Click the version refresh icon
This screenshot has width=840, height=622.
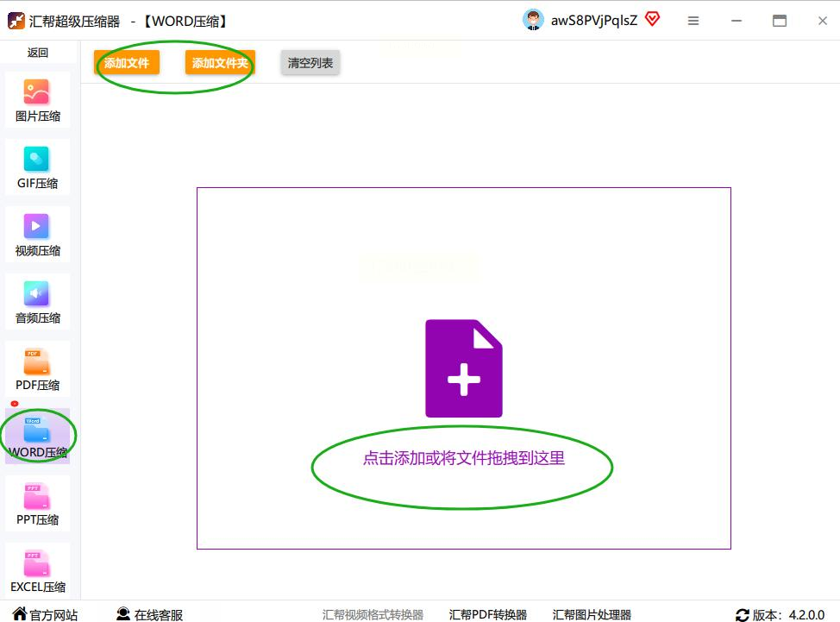point(743,615)
